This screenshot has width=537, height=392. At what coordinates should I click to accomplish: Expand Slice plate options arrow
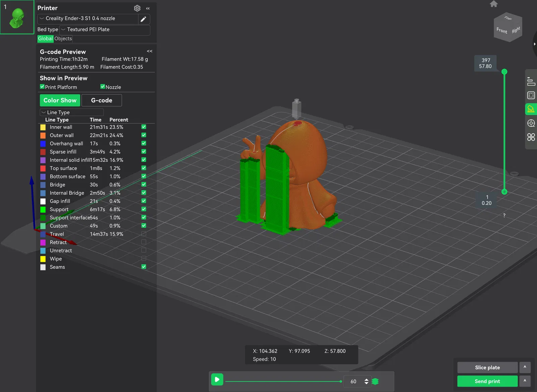click(x=525, y=367)
